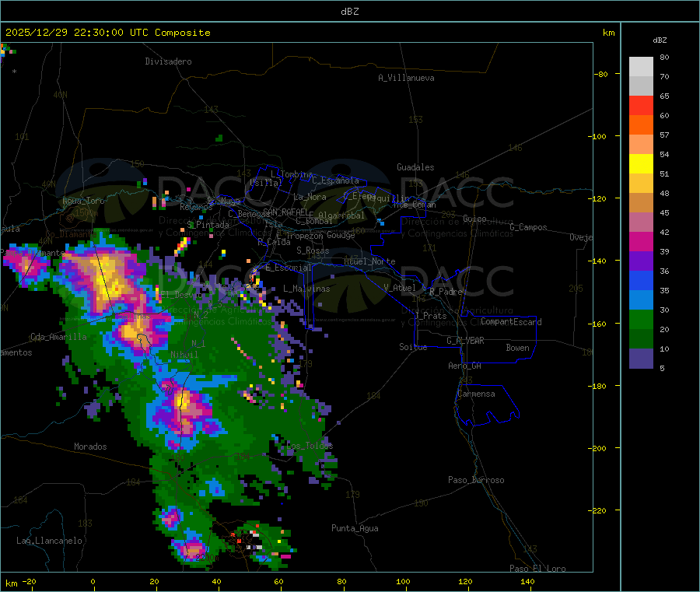Click the 'Punta_Agua' map label
700x592 pixels.
click(355, 528)
